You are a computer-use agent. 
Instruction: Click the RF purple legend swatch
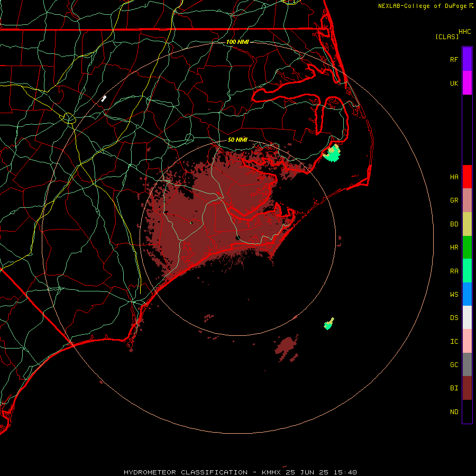[x=467, y=59]
